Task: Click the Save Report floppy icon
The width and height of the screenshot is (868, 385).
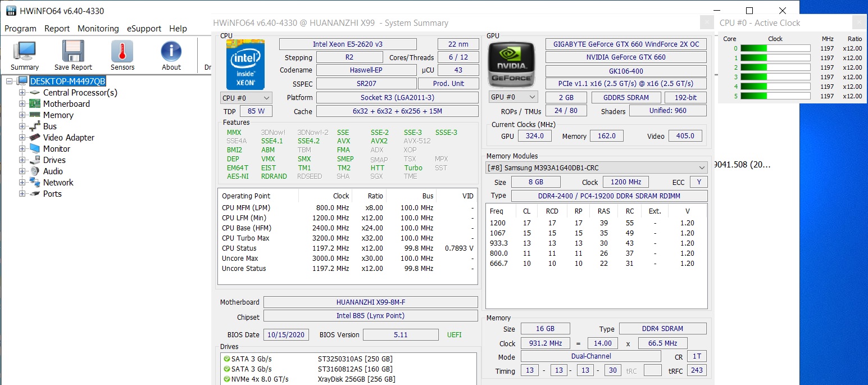Action: 73,51
